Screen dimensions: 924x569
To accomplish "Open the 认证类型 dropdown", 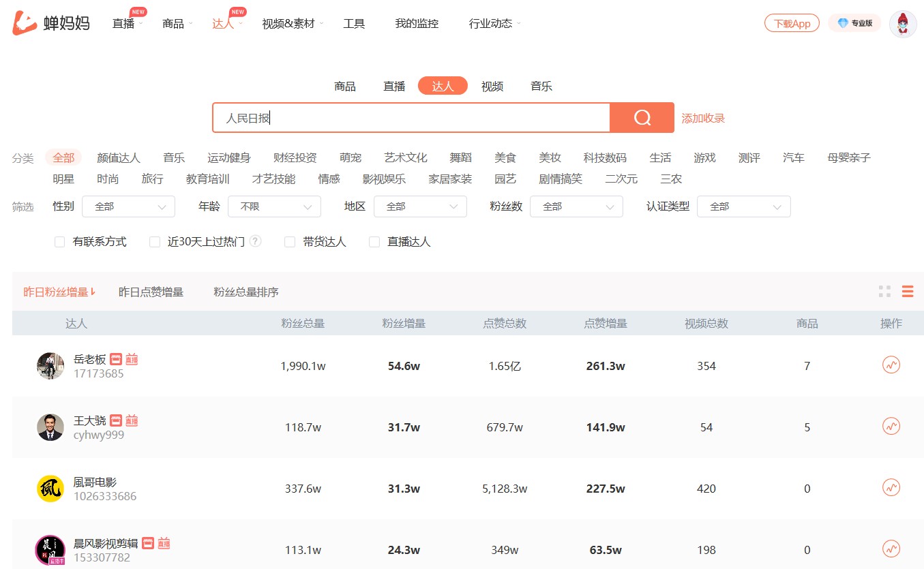I will click(x=744, y=206).
